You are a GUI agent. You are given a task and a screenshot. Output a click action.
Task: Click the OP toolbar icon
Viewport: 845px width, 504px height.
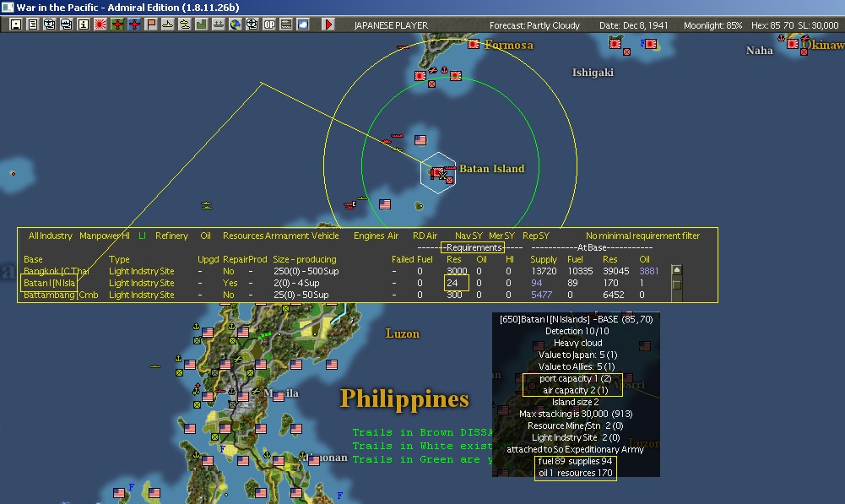click(x=269, y=24)
